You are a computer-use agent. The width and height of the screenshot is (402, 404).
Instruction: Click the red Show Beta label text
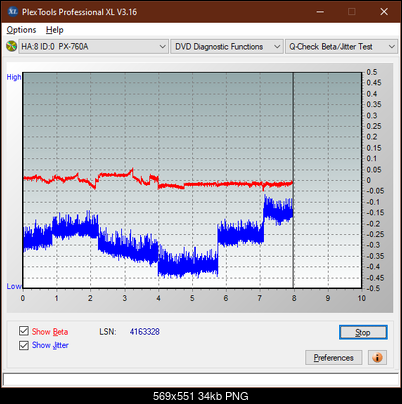(x=50, y=332)
